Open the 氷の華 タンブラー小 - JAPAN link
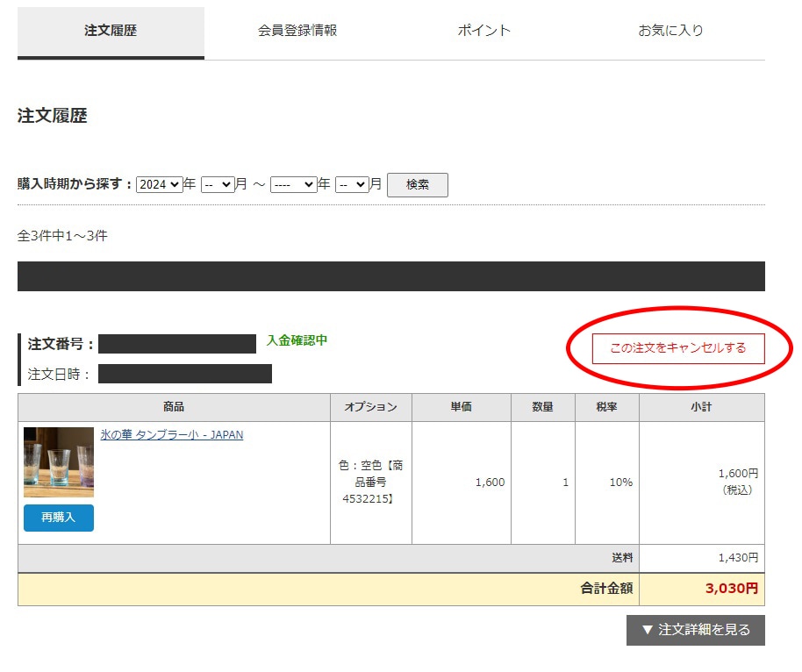 point(171,435)
